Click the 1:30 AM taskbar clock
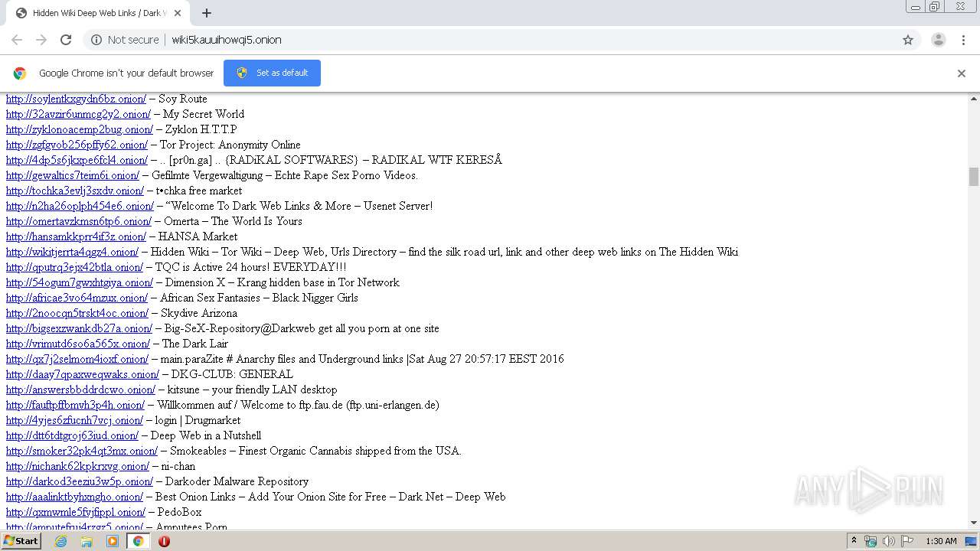 [x=941, y=541]
